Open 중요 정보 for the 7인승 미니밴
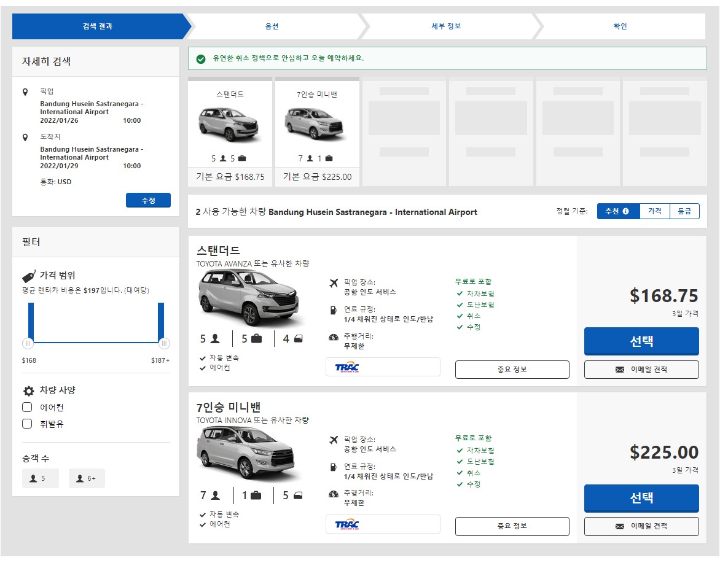The height and width of the screenshot is (571, 728). 512,526
